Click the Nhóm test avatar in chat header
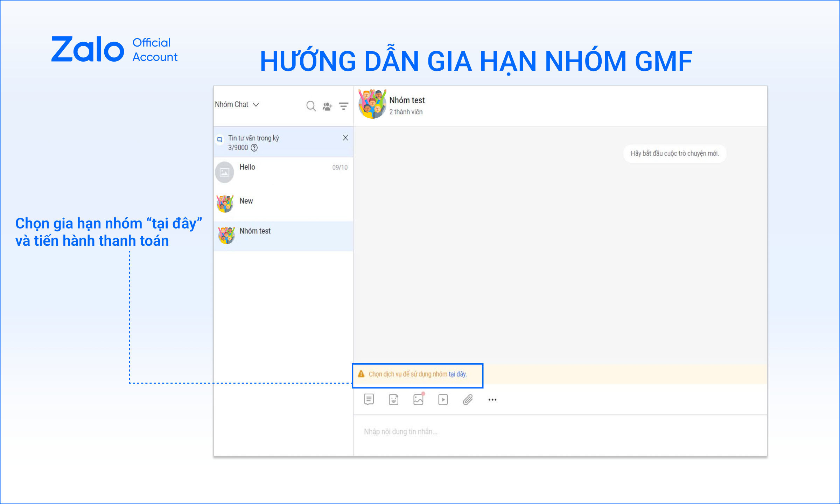 (372, 104)
